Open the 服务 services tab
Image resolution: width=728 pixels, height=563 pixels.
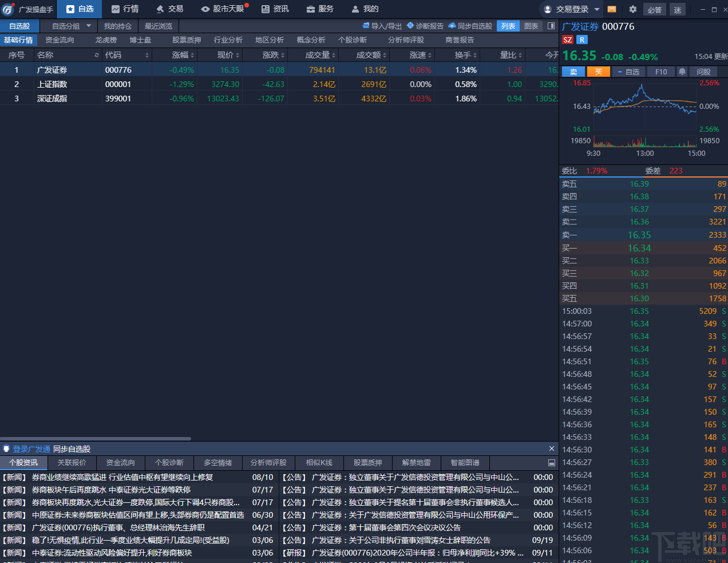coord(320,9)
